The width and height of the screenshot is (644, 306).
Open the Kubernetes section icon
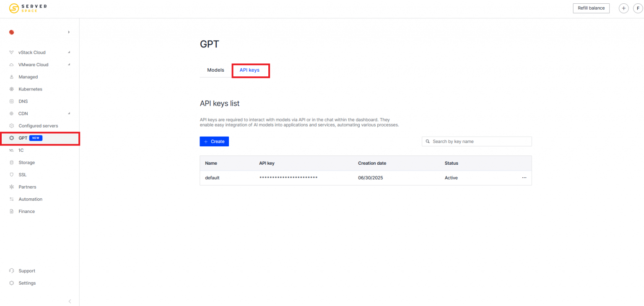click(11, 89)
